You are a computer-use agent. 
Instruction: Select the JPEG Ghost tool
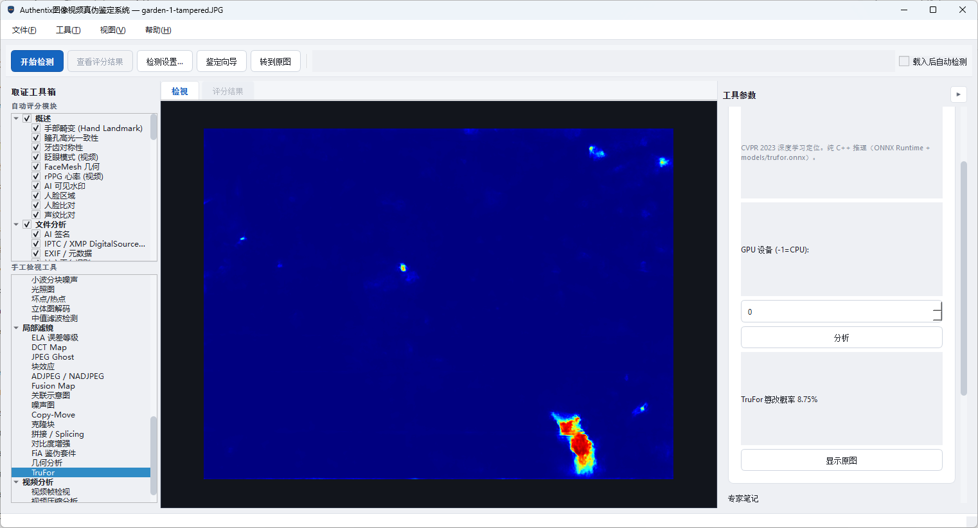click(x=53, y=357)
